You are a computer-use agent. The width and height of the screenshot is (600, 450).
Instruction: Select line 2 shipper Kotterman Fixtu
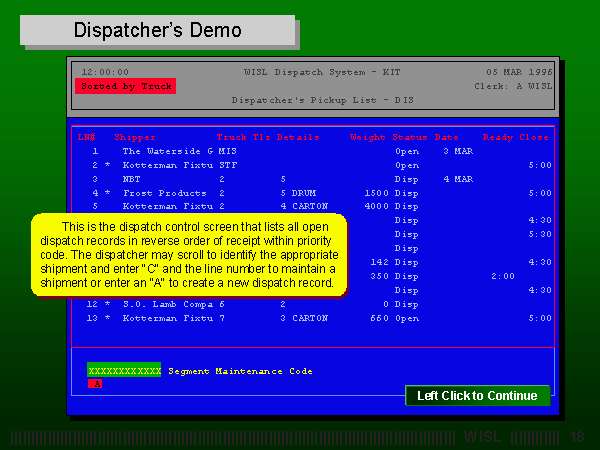click(168, 165)
